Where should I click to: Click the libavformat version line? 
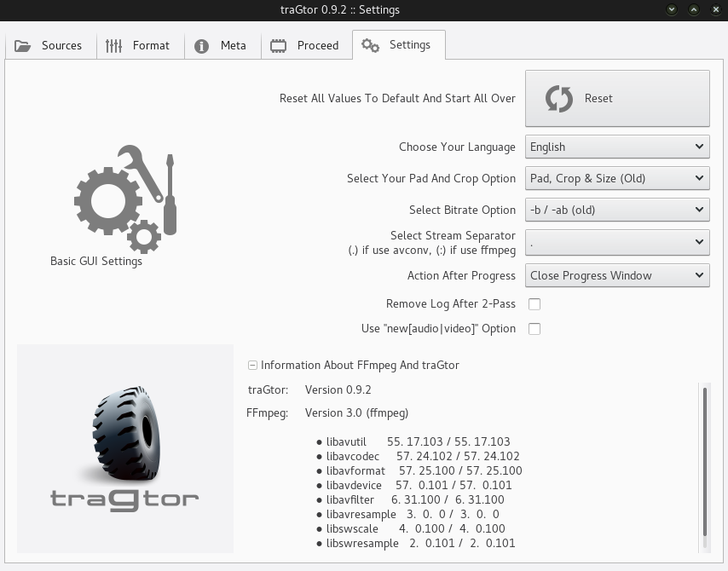(419, 470)
